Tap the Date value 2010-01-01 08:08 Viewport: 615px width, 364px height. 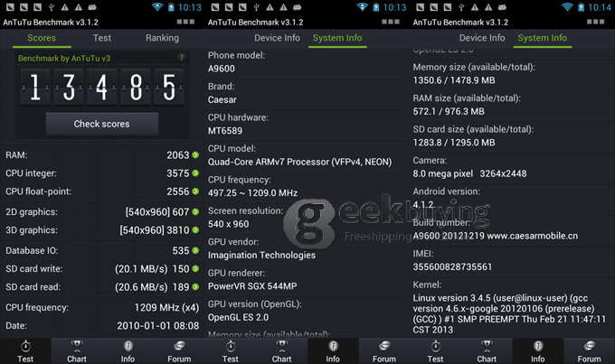click(158, 325)
